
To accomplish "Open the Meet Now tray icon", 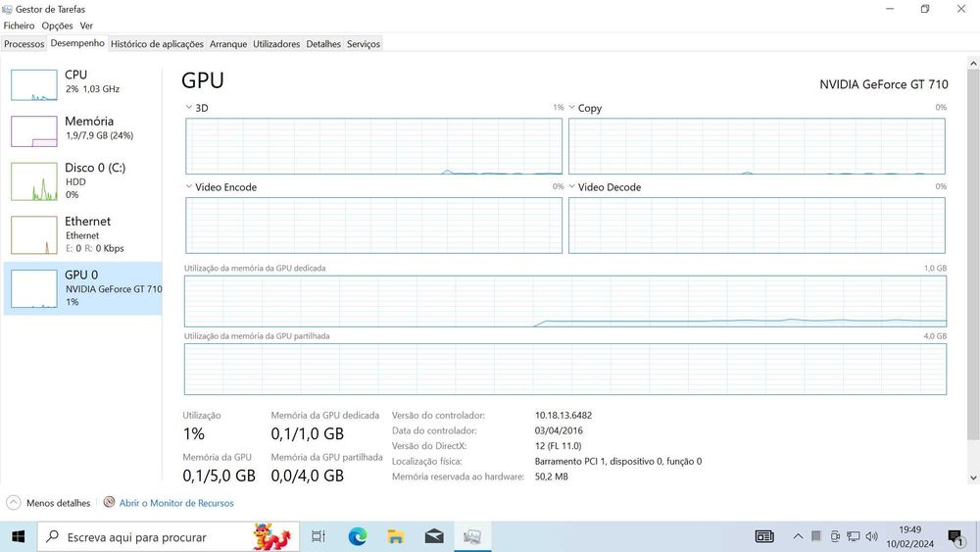I will tap(835, 536).
